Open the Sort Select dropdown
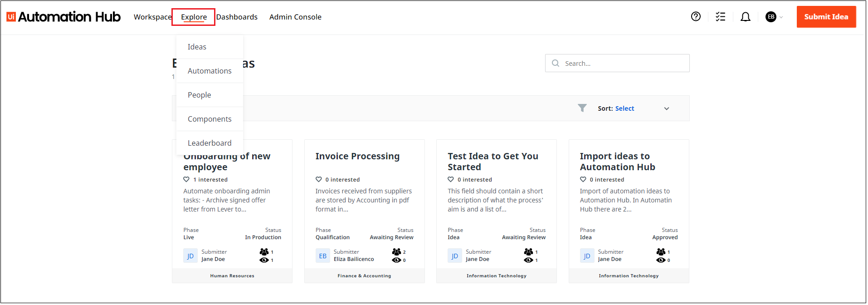 pos(634,108)
